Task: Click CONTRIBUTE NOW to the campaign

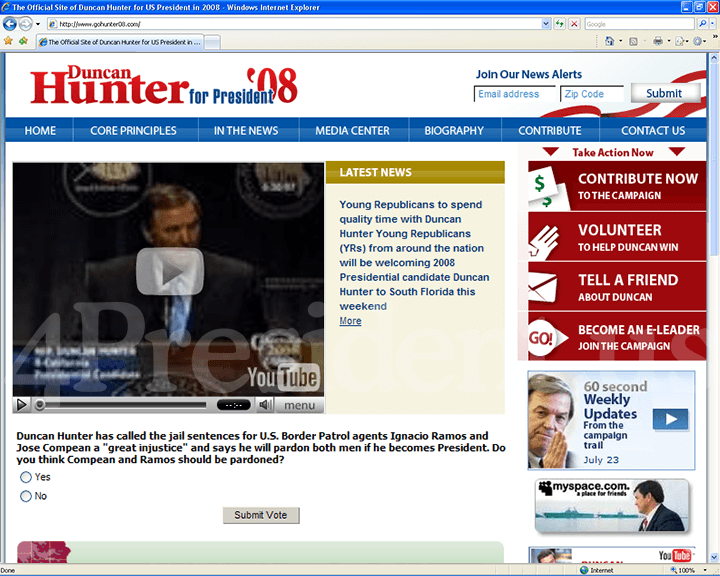Action: [x=617, y=186]
